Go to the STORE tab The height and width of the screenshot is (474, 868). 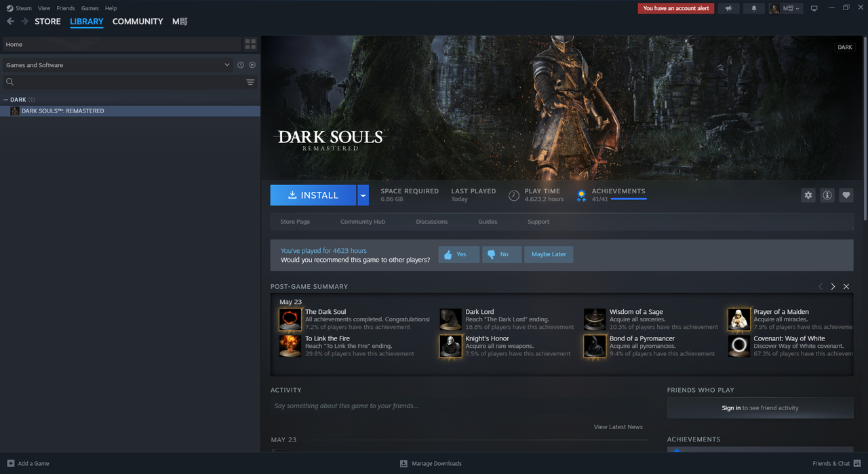pos(47,22)
